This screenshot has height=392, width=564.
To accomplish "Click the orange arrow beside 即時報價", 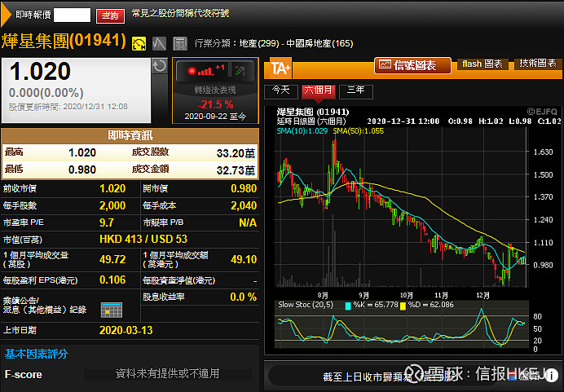I will [6, 15].
